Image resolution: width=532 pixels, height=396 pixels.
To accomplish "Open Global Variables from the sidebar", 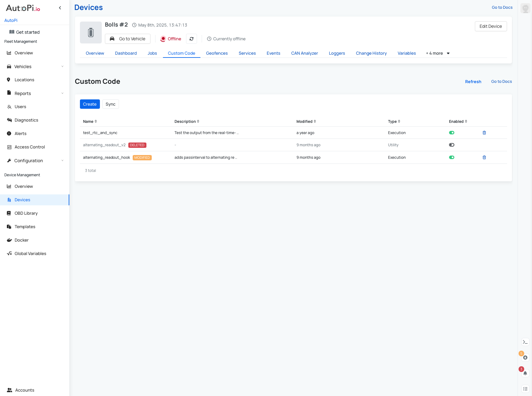I will 30,253.
